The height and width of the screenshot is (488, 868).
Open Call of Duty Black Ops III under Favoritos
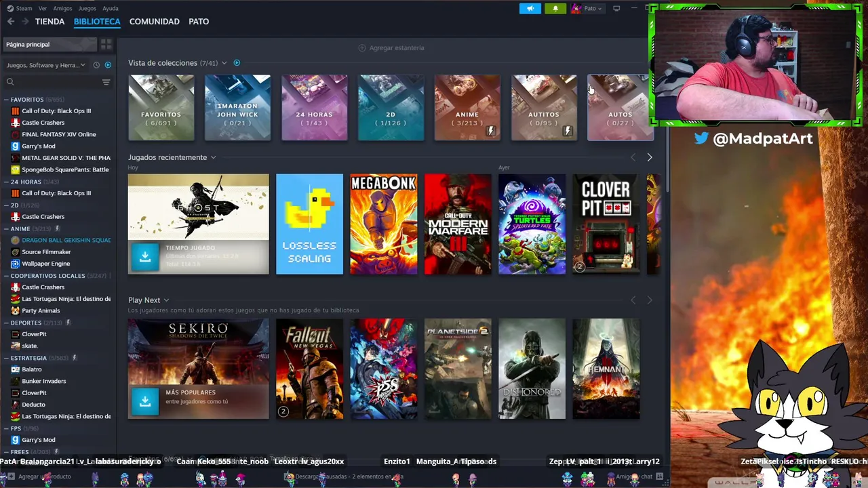point(56,111)
